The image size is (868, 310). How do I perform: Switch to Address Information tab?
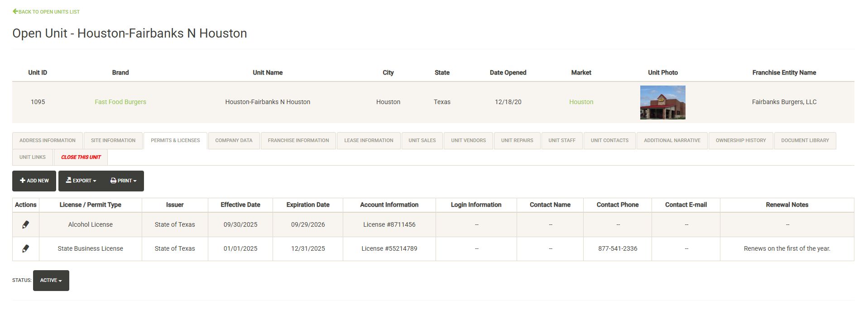pos(48,140)
